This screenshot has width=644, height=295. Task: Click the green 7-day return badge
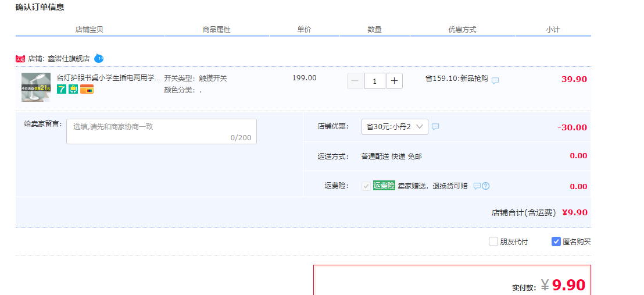click(x=62, y=89)
